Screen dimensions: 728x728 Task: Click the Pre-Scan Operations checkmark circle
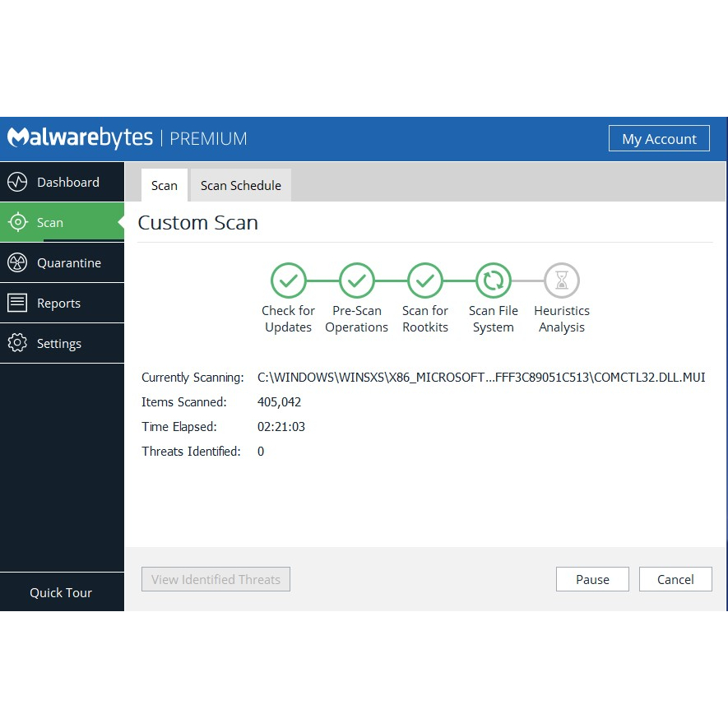(357, 281)
